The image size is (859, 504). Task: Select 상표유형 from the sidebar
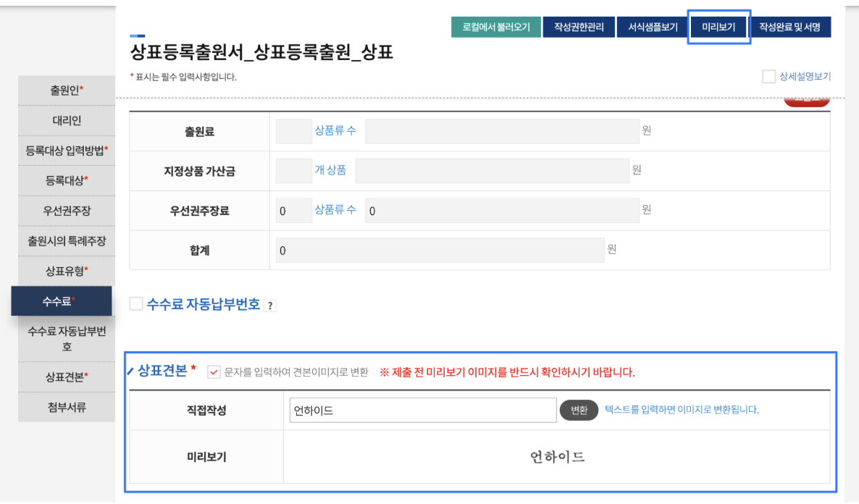click(66, 272)
